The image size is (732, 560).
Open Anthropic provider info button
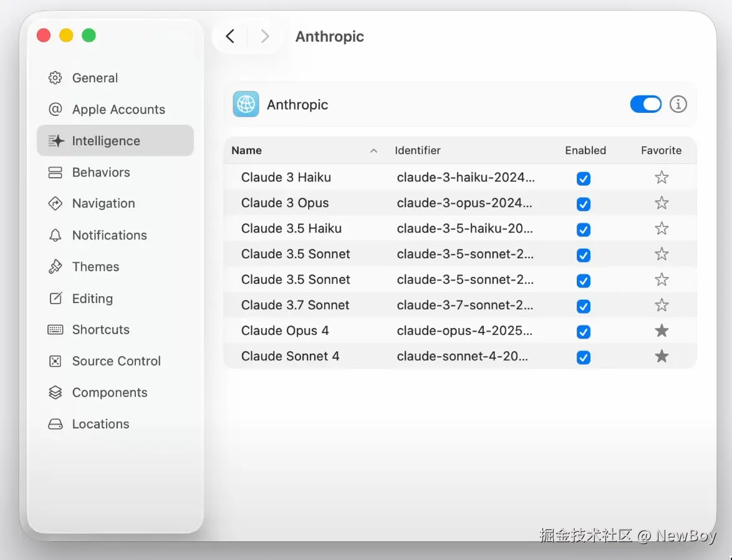tap(678, 104)
